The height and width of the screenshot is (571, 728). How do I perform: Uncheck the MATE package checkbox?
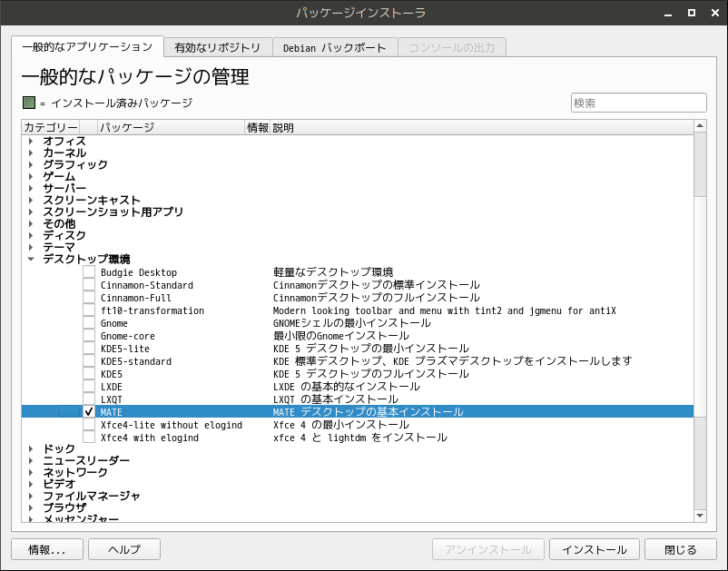click(89, 412)
